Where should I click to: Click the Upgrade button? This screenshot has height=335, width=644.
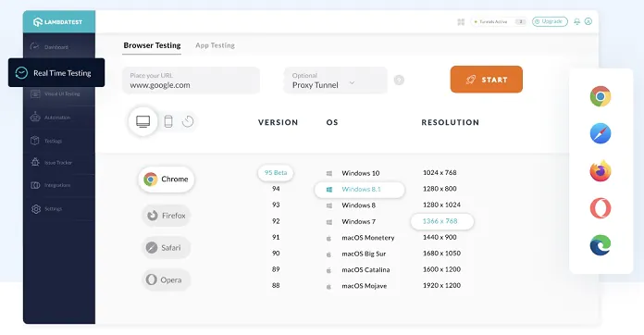point(550,21)
